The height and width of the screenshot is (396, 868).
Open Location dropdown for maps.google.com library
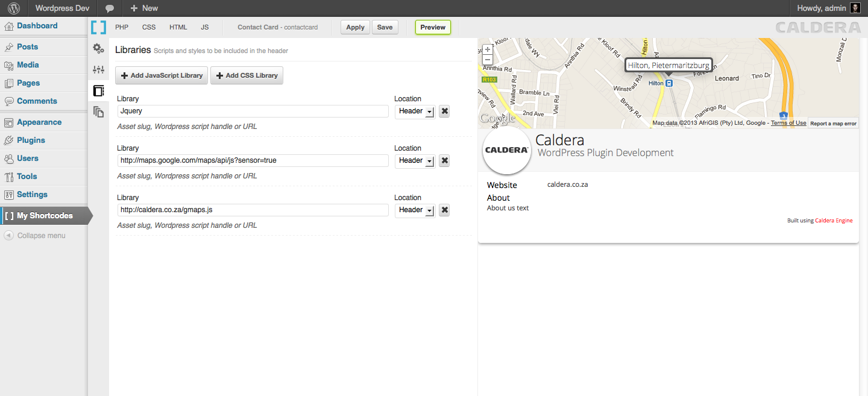[415, 161]
